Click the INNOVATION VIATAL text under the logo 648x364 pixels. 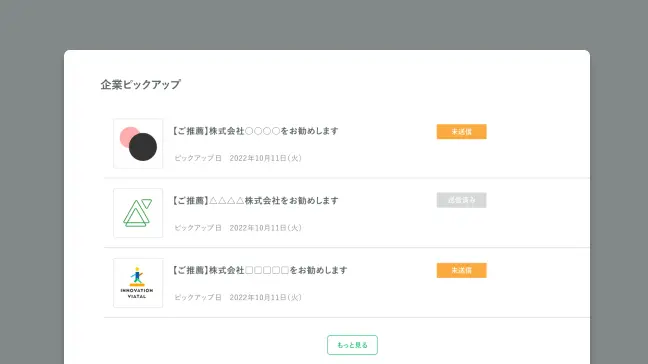click(x=137, y=293)
